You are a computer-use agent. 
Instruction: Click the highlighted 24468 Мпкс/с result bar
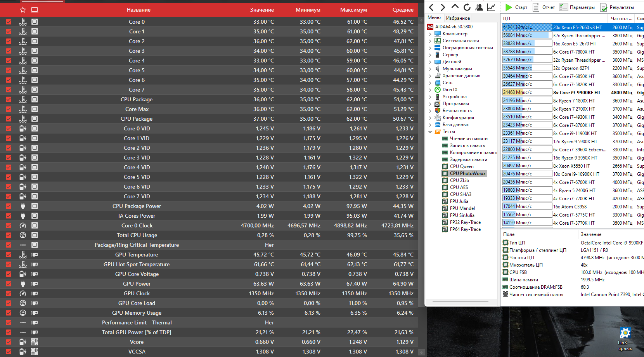tap(527, 92)
